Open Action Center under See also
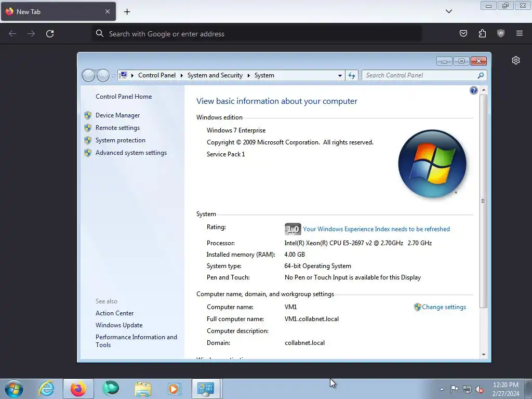Viewport: 532px width, 399px height. click(x=115, y=313)
